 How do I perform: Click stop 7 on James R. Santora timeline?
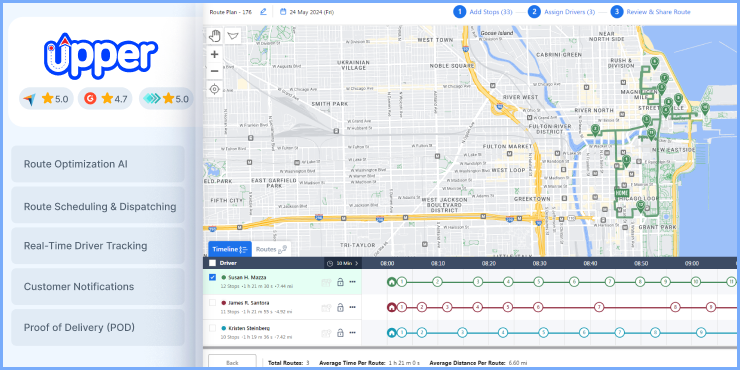[599, 307]
